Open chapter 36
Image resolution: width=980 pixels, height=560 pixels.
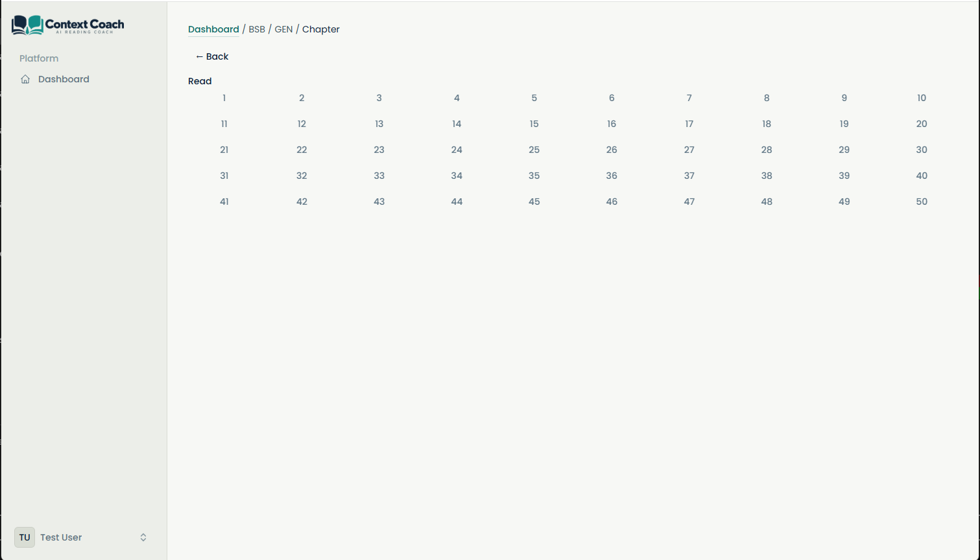(x=612, y=176)
